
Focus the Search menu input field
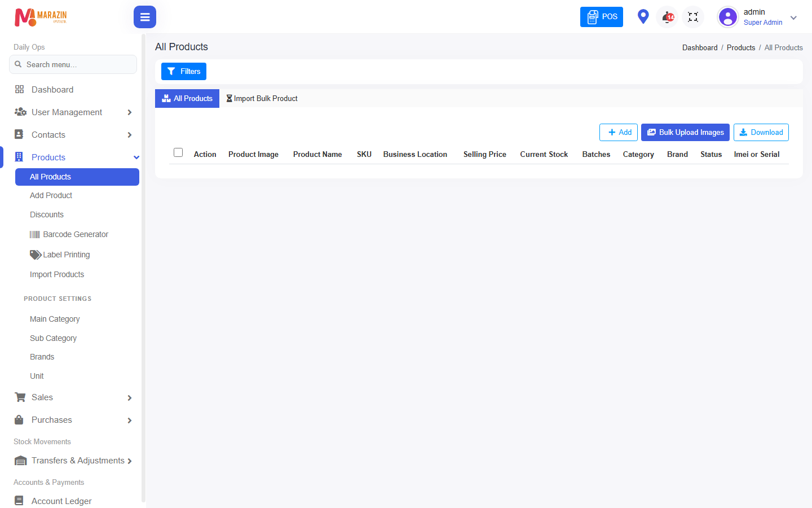(x=73, y=64)
